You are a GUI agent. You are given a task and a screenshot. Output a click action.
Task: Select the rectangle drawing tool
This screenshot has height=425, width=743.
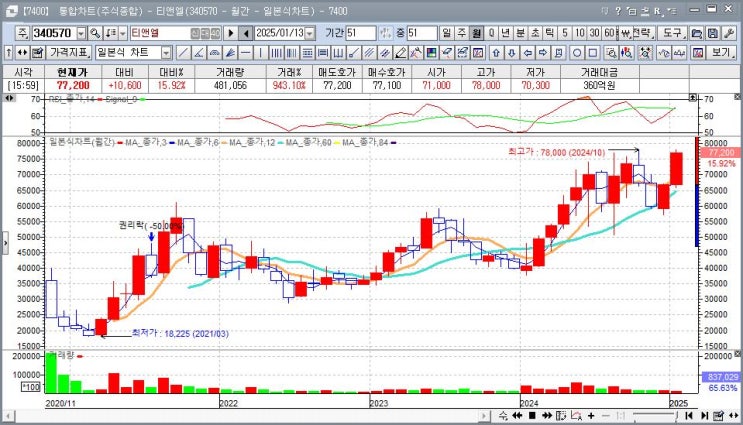coord(592,53)
